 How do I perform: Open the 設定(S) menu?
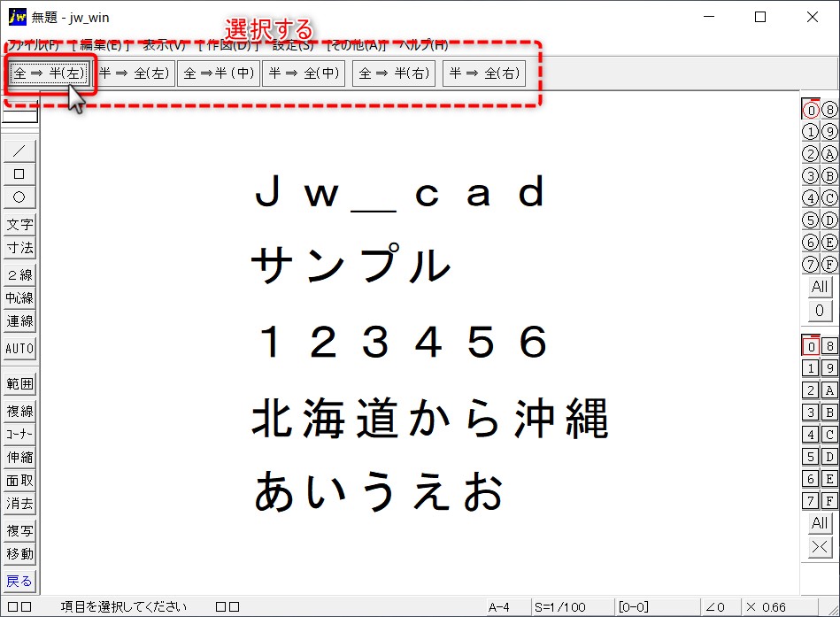tap(293, 45)
